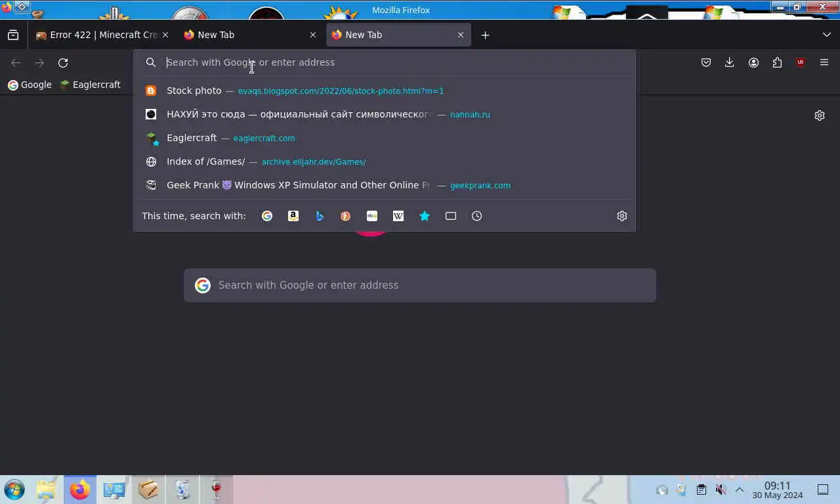This screenshot has width=840, height=504.
Task: Open the Recycle Bin taskbar icon
Action: click(x=182, y=490)
